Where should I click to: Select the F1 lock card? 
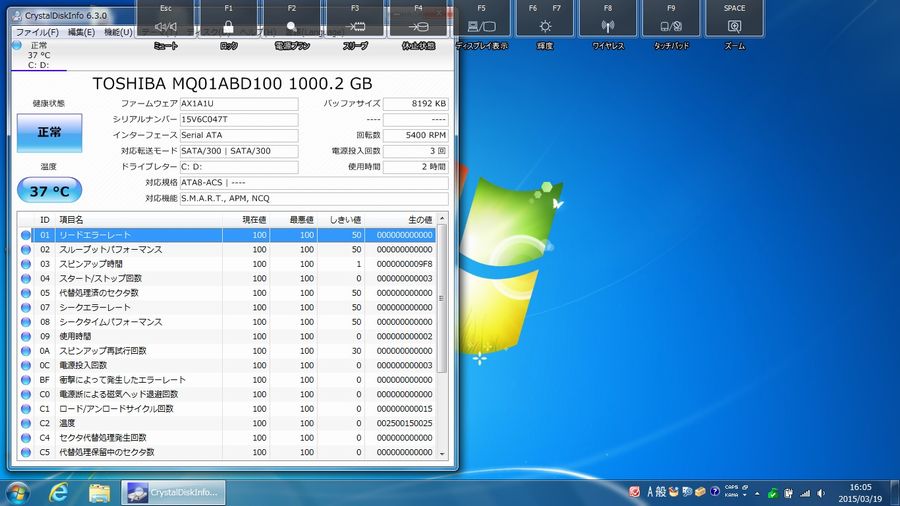coord(228,18)
